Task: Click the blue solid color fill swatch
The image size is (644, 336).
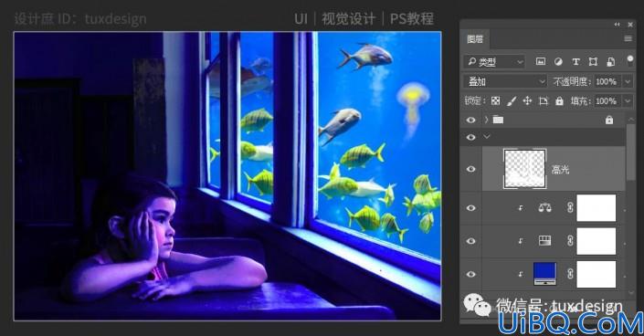Action: tap(544, 274)
